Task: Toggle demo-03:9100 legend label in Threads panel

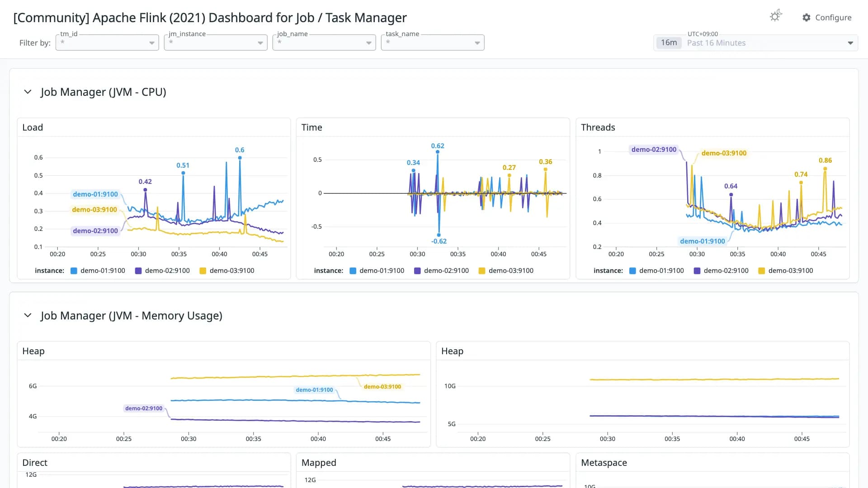Action: 791,271
